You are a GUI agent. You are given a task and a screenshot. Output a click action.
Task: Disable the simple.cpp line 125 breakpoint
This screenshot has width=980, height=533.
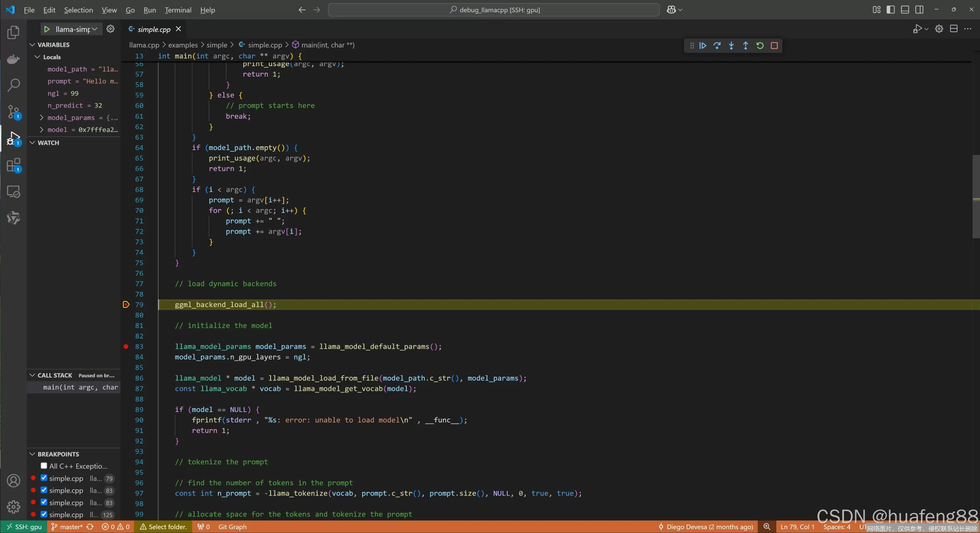tap(44, 514)
